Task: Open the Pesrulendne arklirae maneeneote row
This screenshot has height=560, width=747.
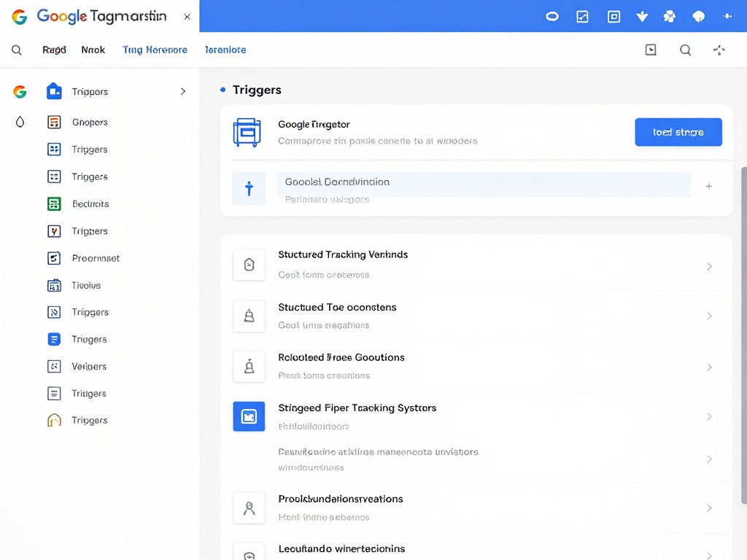Action: click(478, 459)
